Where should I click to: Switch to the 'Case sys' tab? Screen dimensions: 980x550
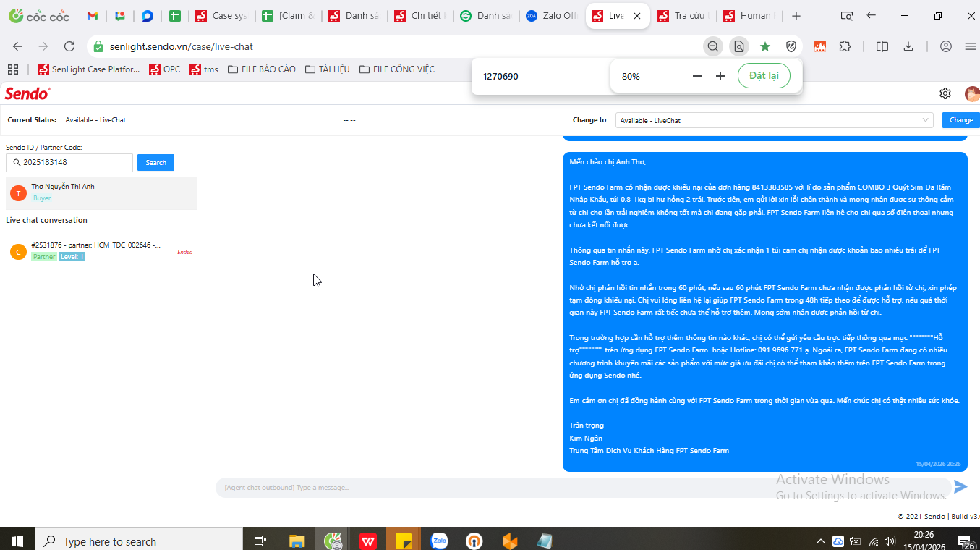coord(222,16)
